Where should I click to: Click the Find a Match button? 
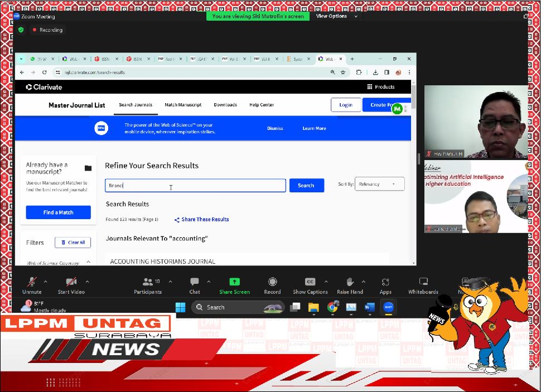pyautogui.click(x=59, y=212)
